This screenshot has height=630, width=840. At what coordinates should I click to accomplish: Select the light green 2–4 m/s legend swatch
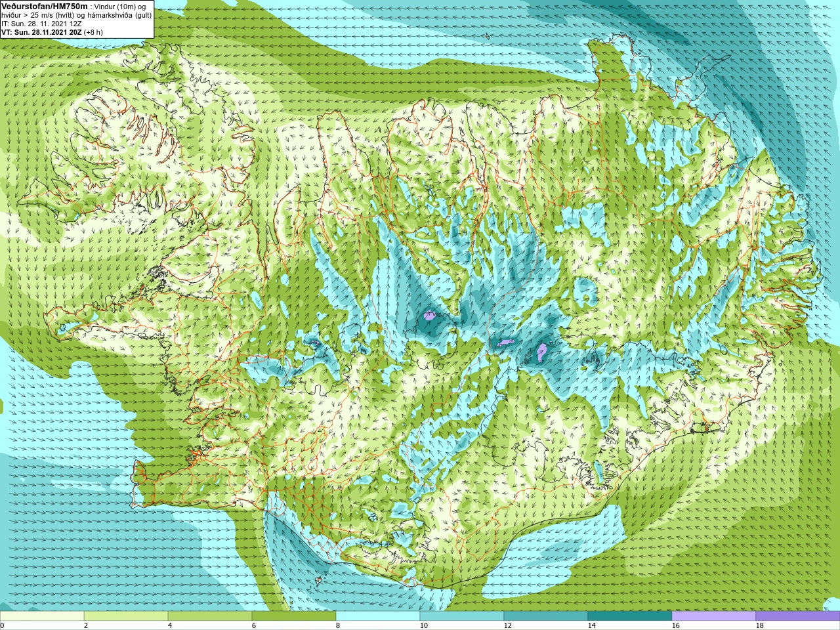click(x=126, y=616)
